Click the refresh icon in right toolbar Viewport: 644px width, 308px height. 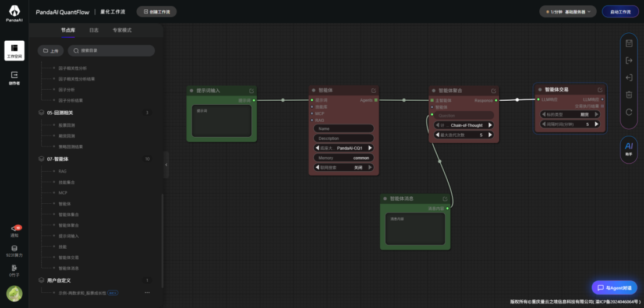(629, 112)
